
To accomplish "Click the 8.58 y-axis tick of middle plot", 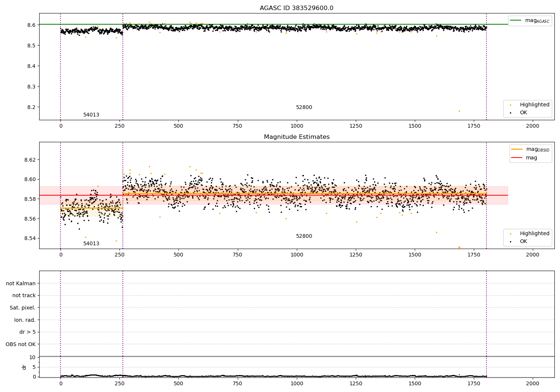I will point(30,199).
